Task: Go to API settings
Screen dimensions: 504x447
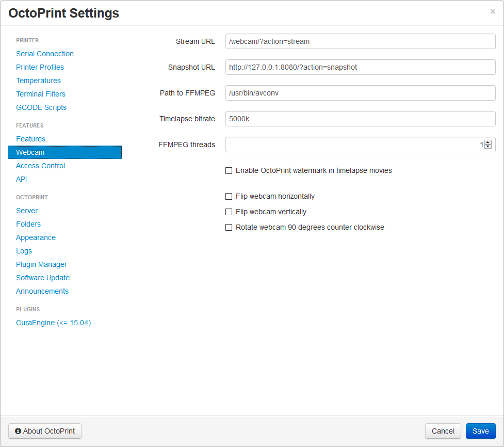Action: tap(22, 179)
